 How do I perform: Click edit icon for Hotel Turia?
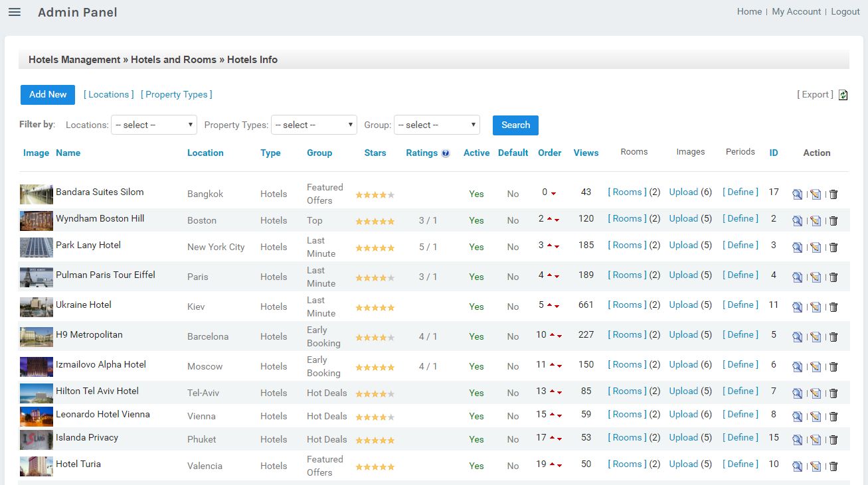click(816, 466)
